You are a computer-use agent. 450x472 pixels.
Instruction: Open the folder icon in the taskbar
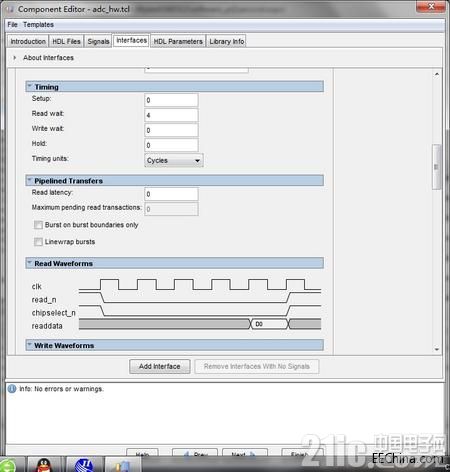[x=123, y=465]
